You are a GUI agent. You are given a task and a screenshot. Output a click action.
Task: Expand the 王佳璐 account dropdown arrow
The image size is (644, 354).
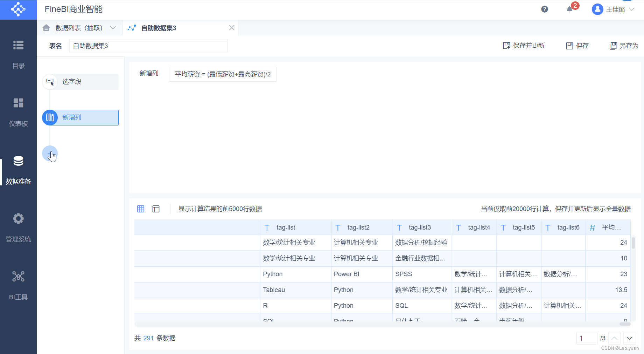click(x=632, y=9)
